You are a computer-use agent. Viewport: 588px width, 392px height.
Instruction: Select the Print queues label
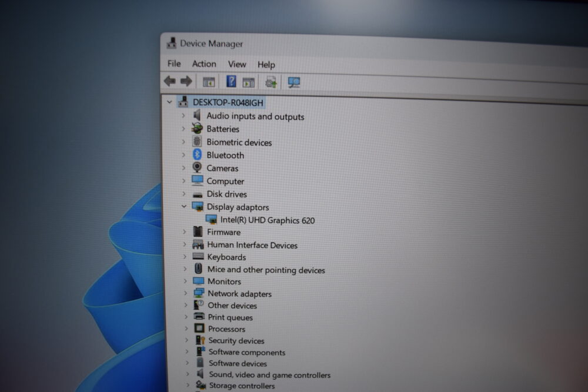coord(230,317)
